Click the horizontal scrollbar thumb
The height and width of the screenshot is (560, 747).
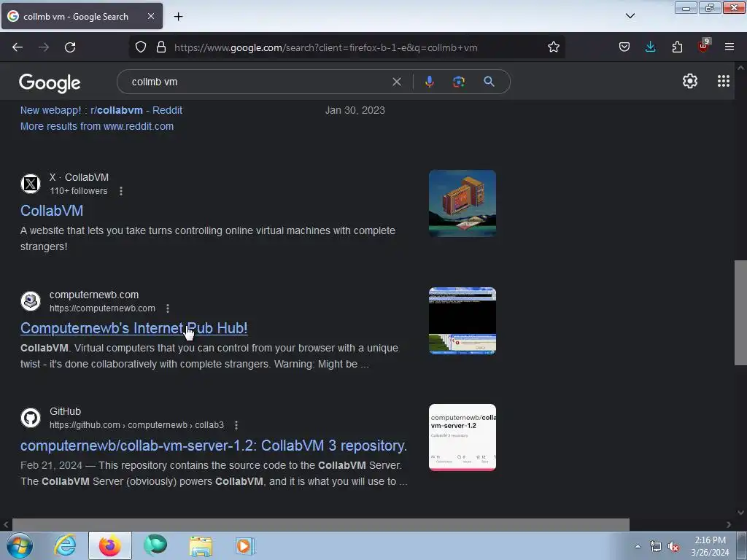321,524
